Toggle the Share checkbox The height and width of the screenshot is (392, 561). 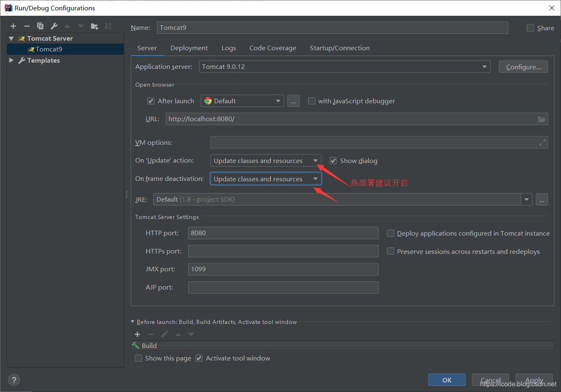[x=530, y=28]
